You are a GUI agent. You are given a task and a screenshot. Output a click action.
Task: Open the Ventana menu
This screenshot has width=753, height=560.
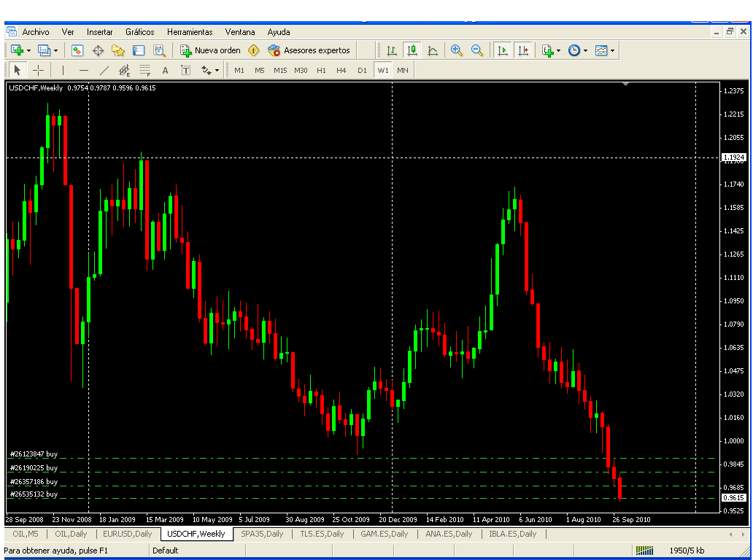point(239,32)
